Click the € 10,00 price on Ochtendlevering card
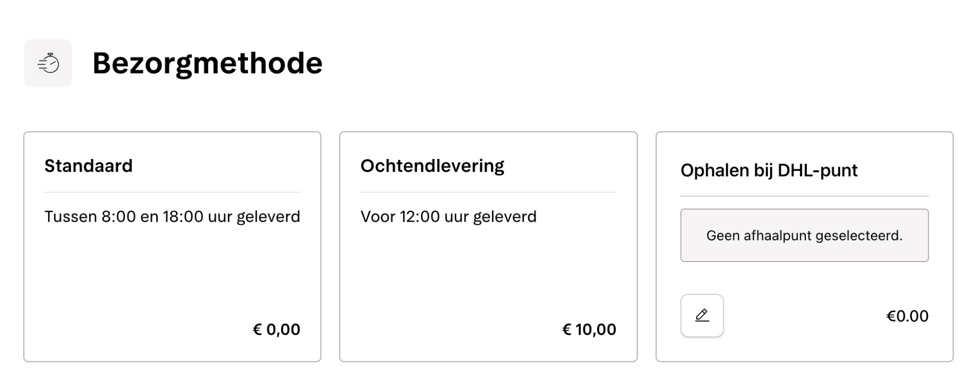Image resolution: width=980 pixels, height=388 pixels. pos(589,329)
